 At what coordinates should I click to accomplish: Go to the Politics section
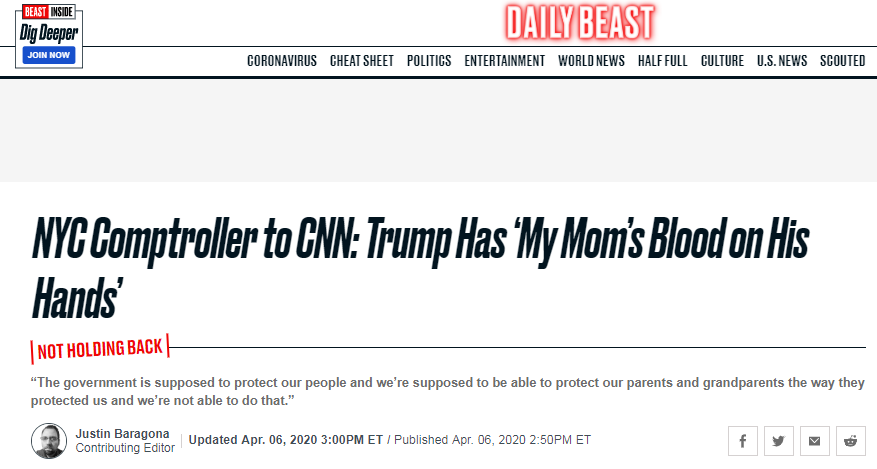pyautogui.click(x=429, y=61)
